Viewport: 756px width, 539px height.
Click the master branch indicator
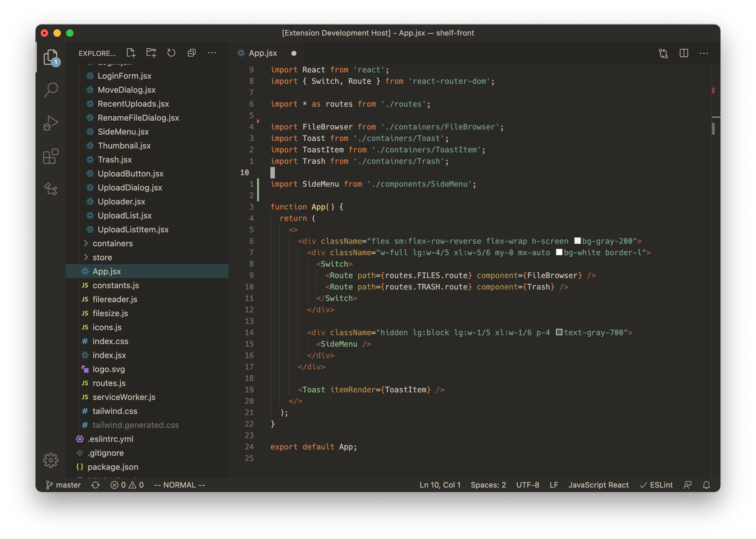click(x=63, y=485)
